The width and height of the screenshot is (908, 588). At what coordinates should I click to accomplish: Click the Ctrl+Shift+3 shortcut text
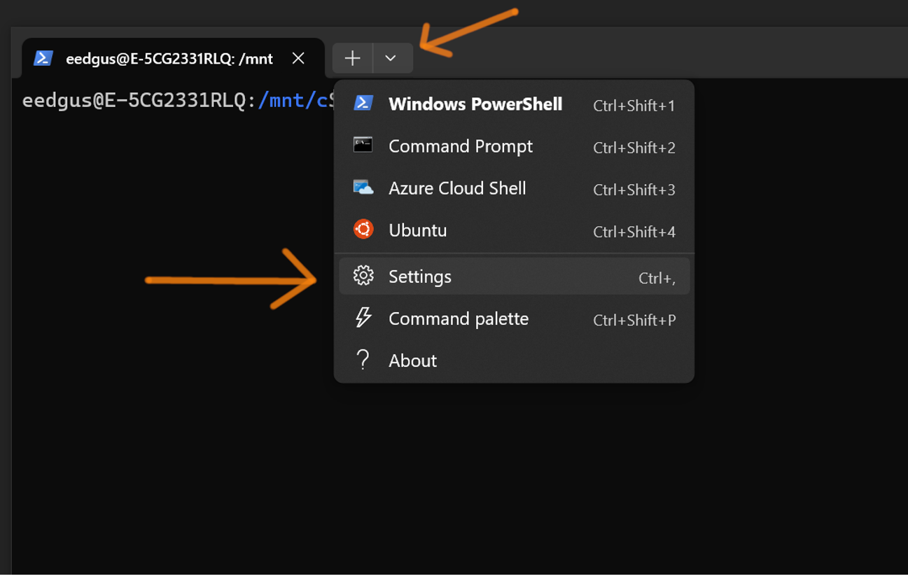click(x=634, y=190)
